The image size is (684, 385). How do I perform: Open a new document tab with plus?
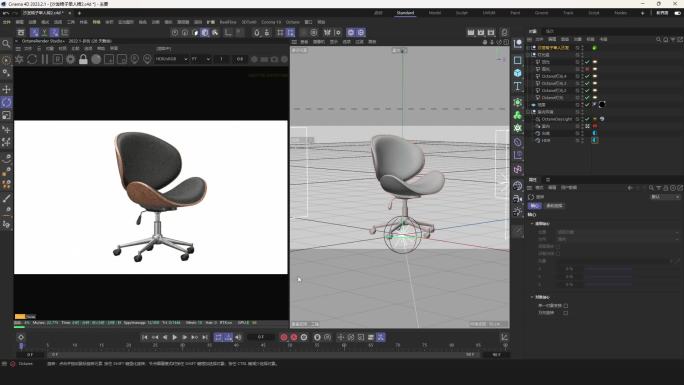click(x=79, y=13)
